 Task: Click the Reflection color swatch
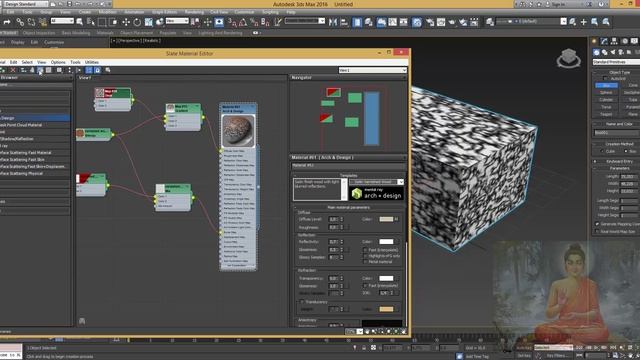[x=386, y=242]
